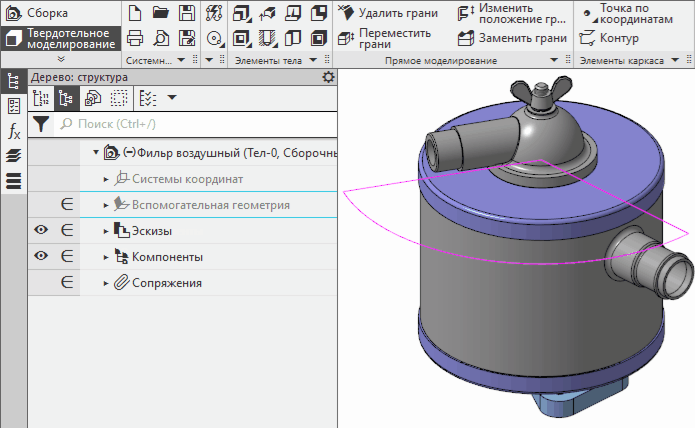
Task: Open the tree display options dropdown arrow
Action: [x=171, y=98]
